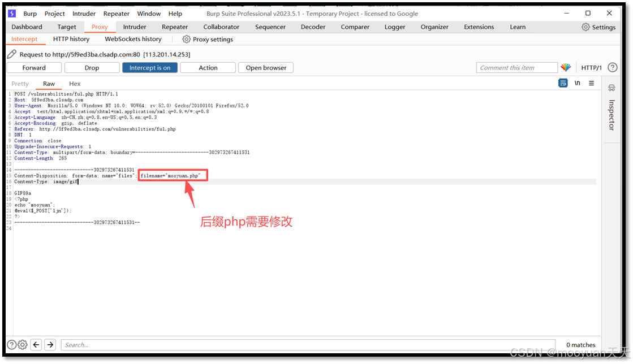Open the Decoder tab

tap(313, 27)
